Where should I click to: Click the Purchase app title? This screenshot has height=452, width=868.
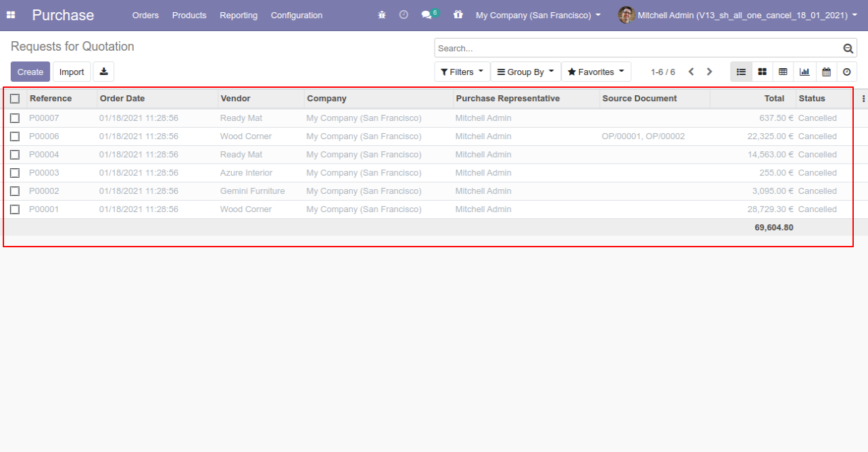coord(63,15)
